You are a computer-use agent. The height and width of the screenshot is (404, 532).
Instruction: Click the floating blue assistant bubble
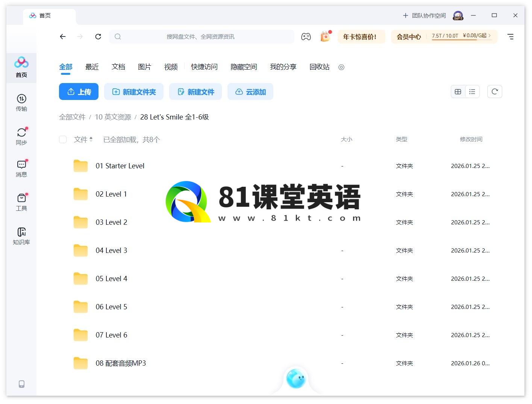[296, 378]
